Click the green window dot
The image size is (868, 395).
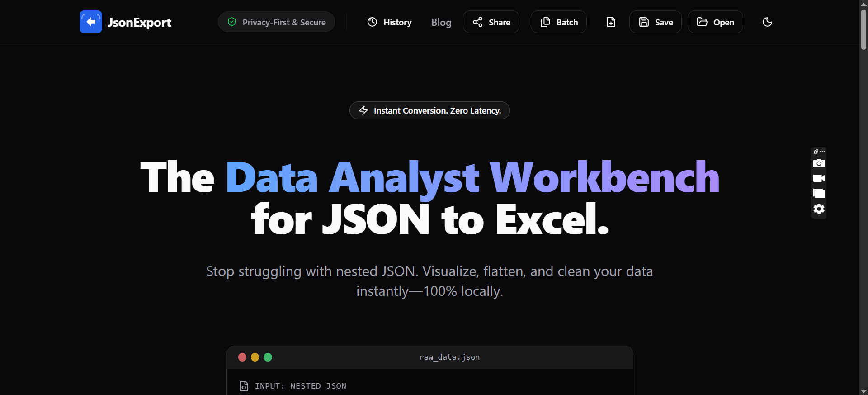(268, 357)
